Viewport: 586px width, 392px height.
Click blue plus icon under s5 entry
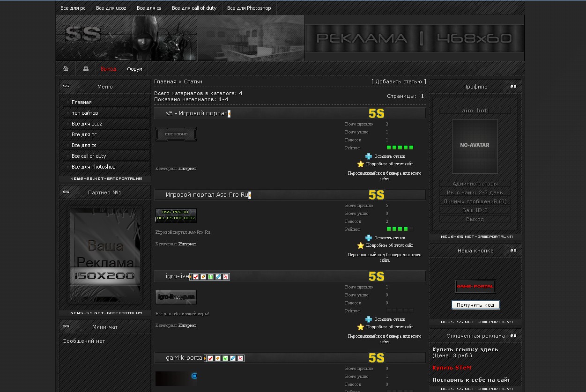point(369,156)
